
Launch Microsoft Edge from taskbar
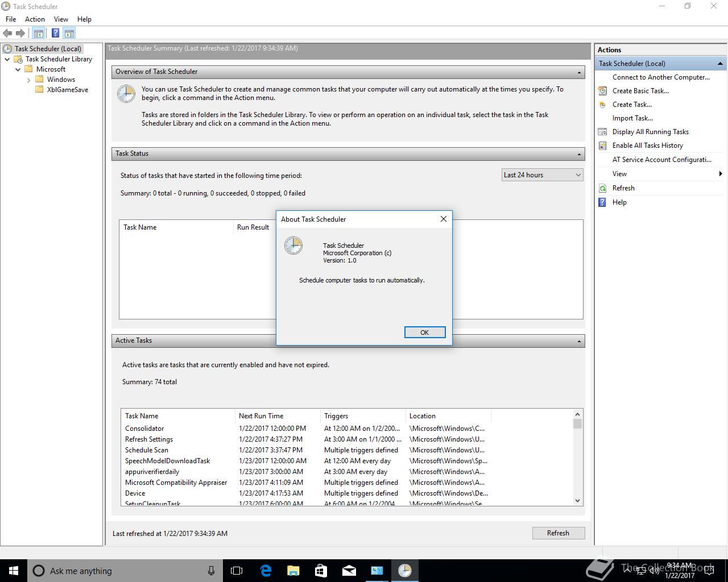coord(266,571)
